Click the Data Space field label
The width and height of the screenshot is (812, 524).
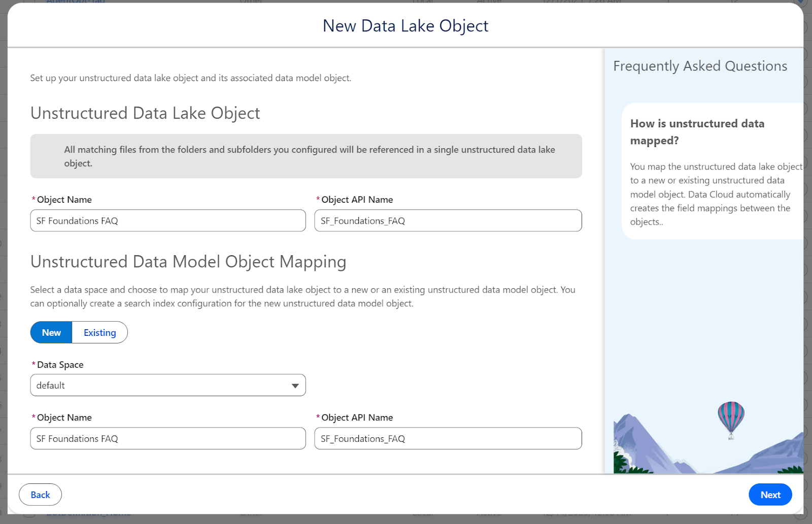pyautogui.click(x=60, y=365)
